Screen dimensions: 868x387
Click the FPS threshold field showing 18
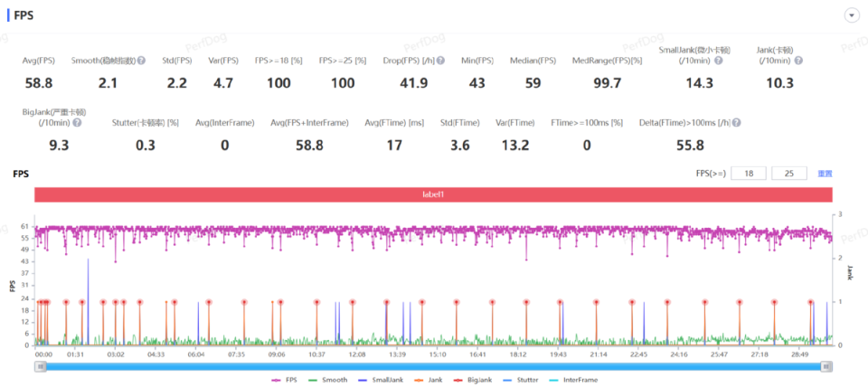click(x=749, y=174)
